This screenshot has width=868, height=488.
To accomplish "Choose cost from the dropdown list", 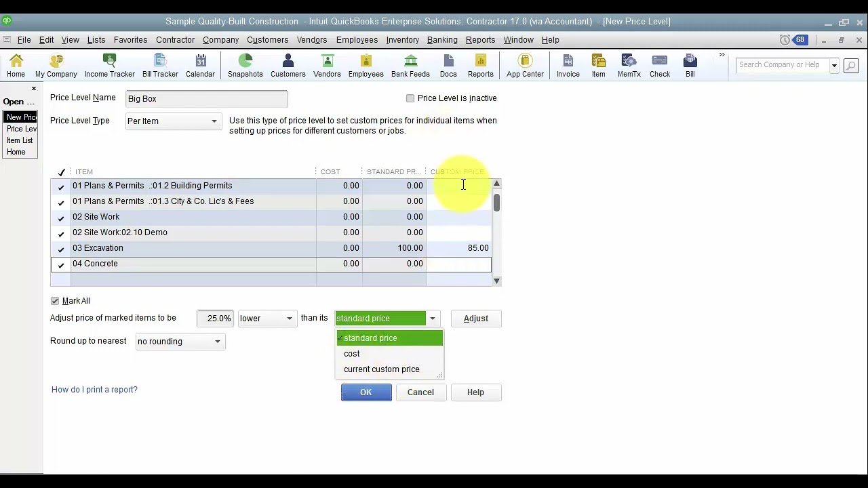I will 389,354.
